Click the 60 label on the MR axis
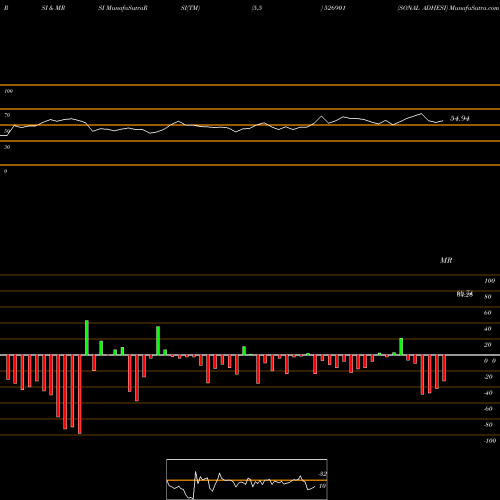500x500 pixels. click(x=488, y=313)
